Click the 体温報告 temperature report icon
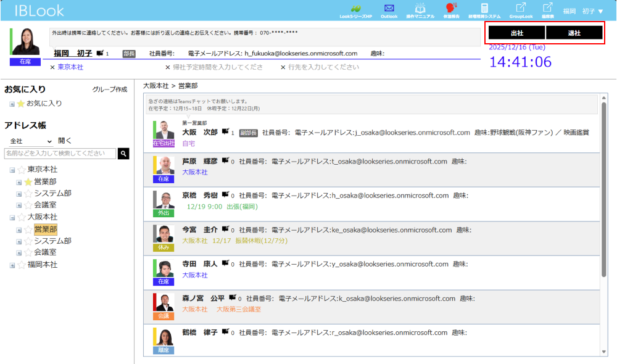 [451, 9]
